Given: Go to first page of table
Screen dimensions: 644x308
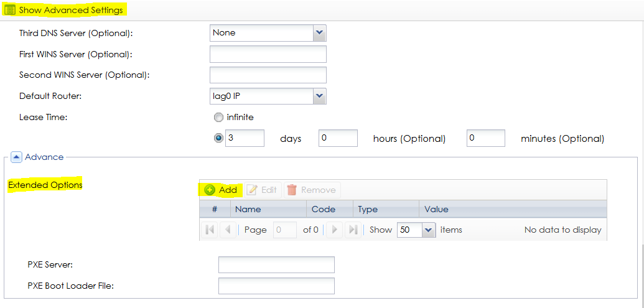Looking at the screenshot, I should 210,230.
